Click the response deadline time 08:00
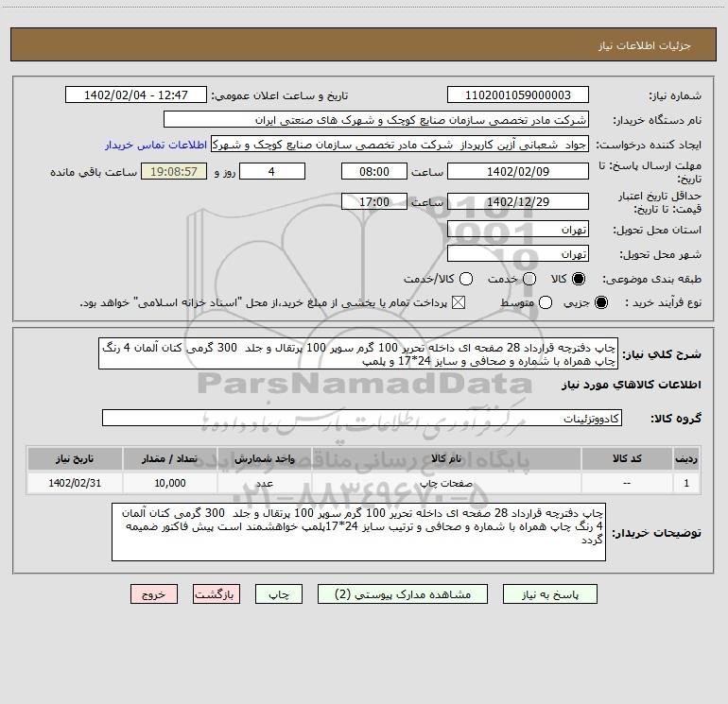The width and height of the screenshot is (728, 704). coord(374,172)
